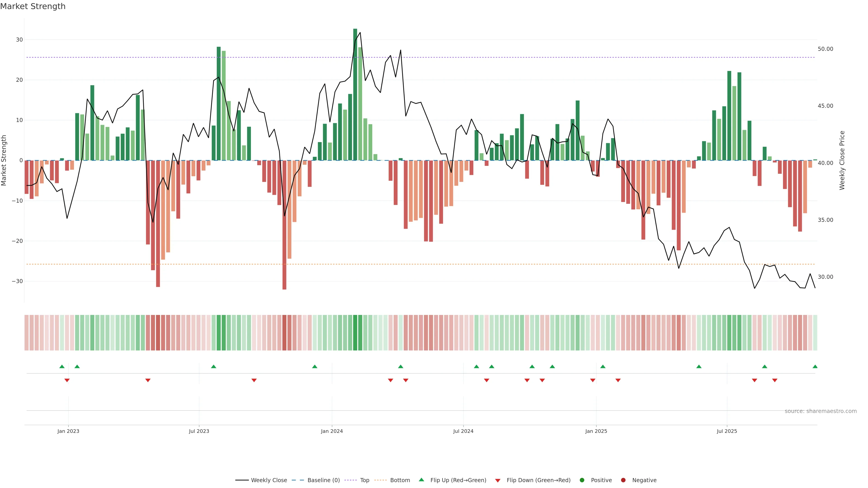Click the green Positive circle legend icon

582,480
